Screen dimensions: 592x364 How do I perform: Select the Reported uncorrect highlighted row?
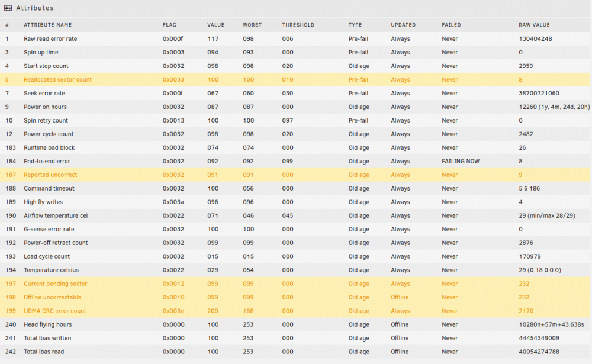click(x=295, y=175)
